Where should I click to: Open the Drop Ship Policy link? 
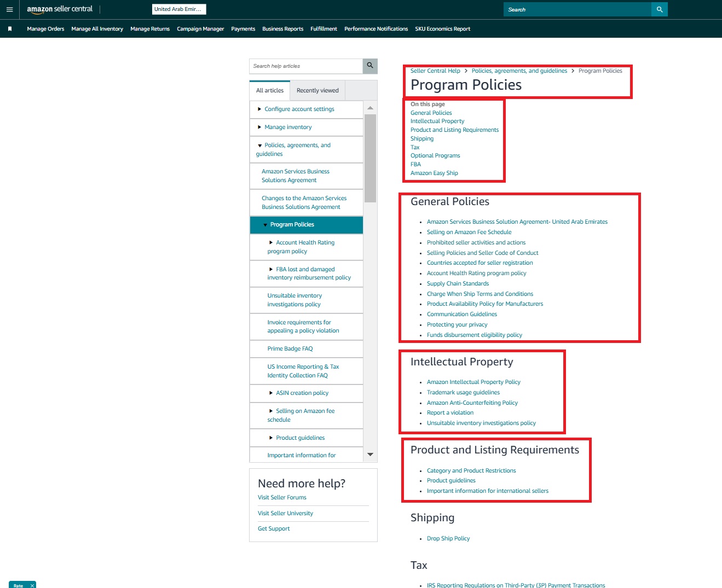448,539
